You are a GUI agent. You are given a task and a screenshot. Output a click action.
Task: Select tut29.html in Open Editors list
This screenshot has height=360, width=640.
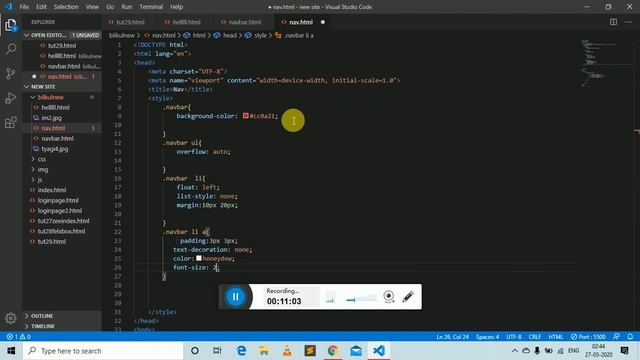62,45
